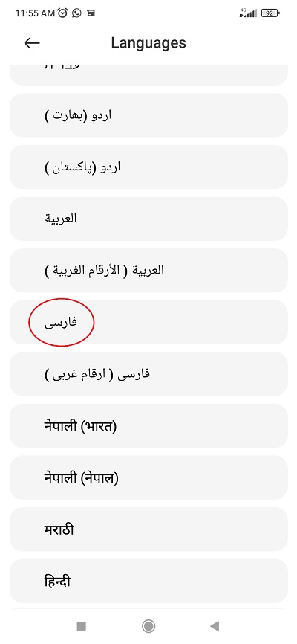The image size is (297, 644).
Task: Select मराठी language entry
Action: tap(148, 529)
